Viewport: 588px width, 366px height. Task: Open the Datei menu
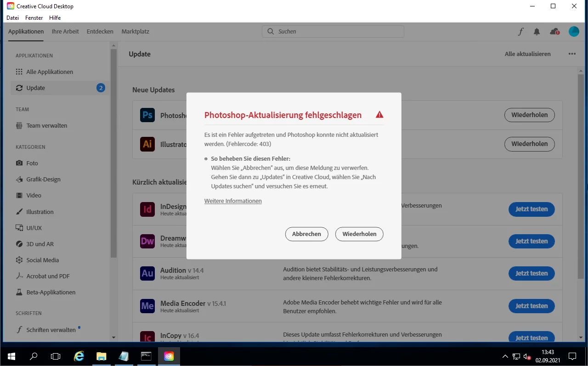coord(12,18)
